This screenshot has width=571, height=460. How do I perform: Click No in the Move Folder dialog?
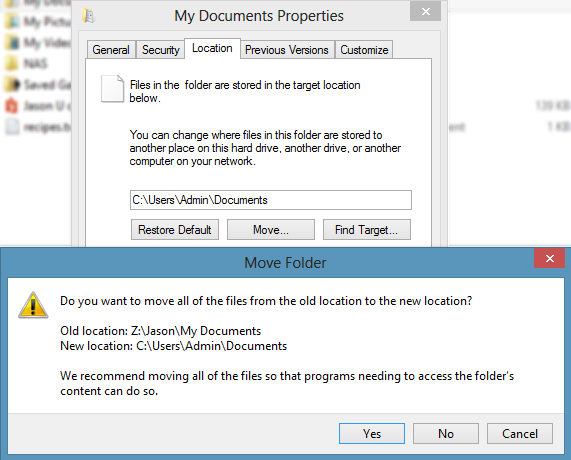(x=446, y=433)
